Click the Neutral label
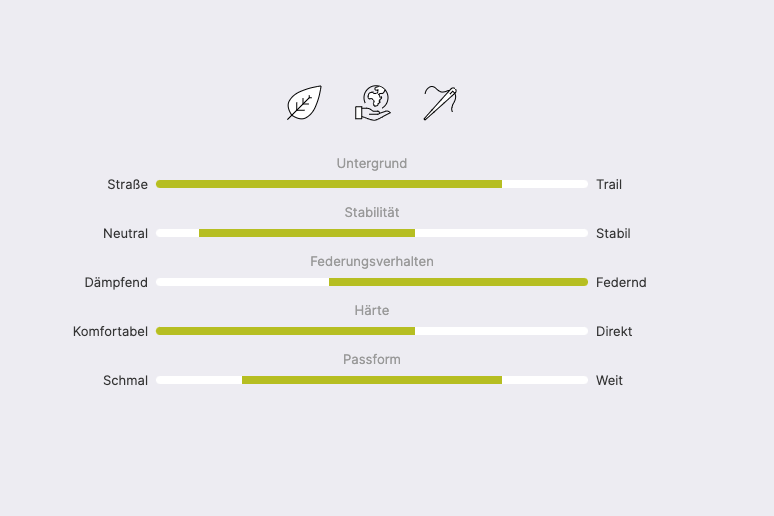 pyautogui.click(x=125, y=233)
